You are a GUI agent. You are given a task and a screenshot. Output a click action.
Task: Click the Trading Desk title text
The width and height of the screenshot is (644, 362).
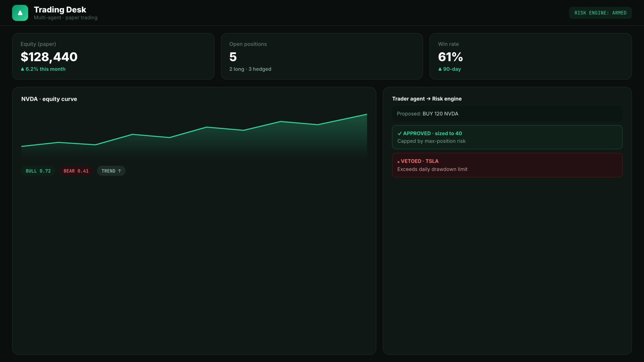(60, 10)
